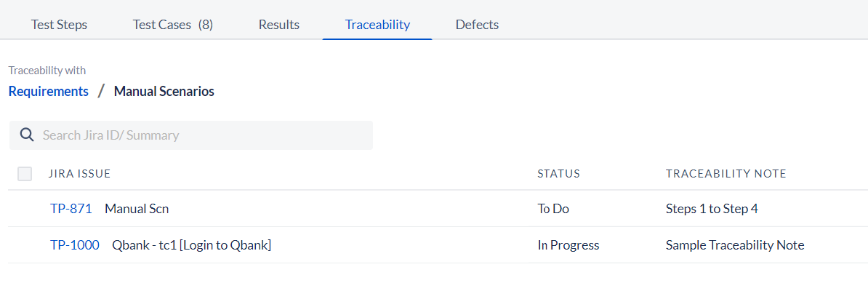Open the Test Steps tab
Image resolution: width=868 pixels, height=283 pixels.
tap(59, 25)
